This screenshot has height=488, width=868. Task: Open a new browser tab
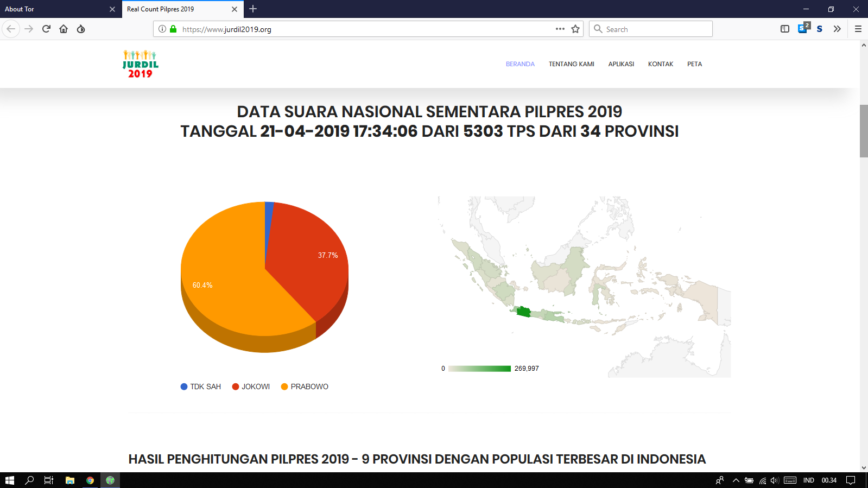click(253, 9)
